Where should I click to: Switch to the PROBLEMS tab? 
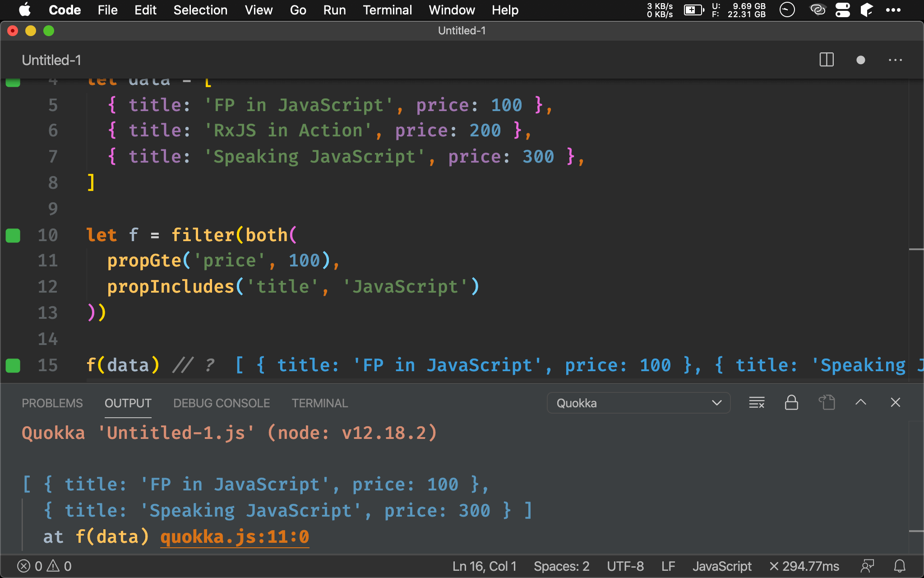(52, 403)
